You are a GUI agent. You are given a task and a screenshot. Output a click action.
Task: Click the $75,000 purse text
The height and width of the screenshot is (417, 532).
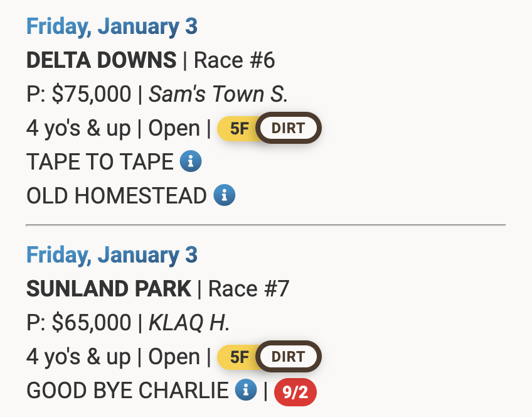pyautogui.click(x=92, y=94)
